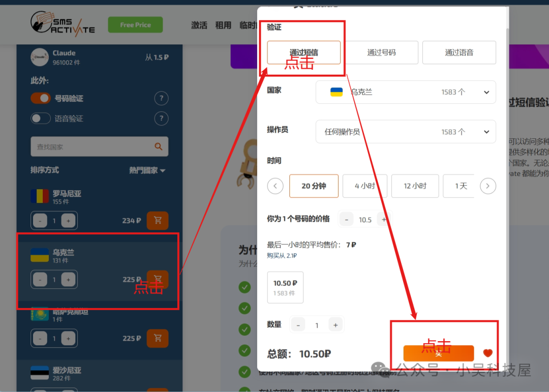Image resolution: width=549 pixels, height=392 pixels.
Task: Decrease the 数量 quantity in dialog
Action: [298, 325]
